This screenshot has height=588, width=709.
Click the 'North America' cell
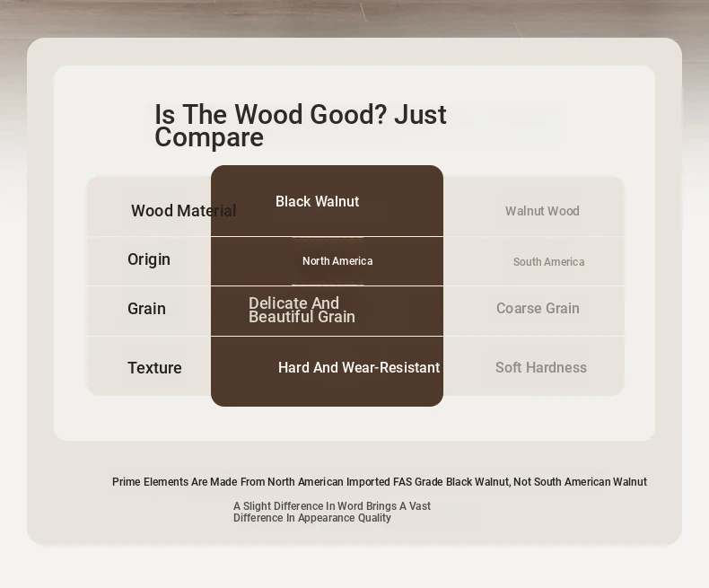tap(337, 261)
